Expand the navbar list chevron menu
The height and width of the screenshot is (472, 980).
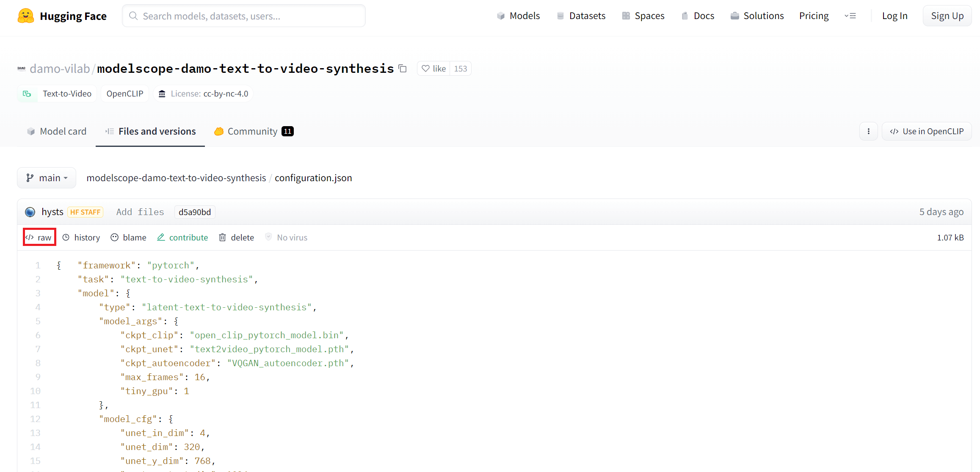(850, 16)
